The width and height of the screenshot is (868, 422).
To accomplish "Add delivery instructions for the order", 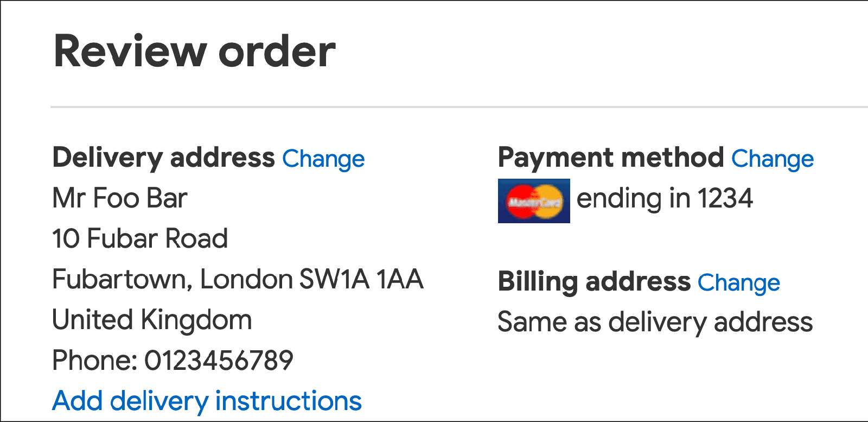I will tap(207, 400).
